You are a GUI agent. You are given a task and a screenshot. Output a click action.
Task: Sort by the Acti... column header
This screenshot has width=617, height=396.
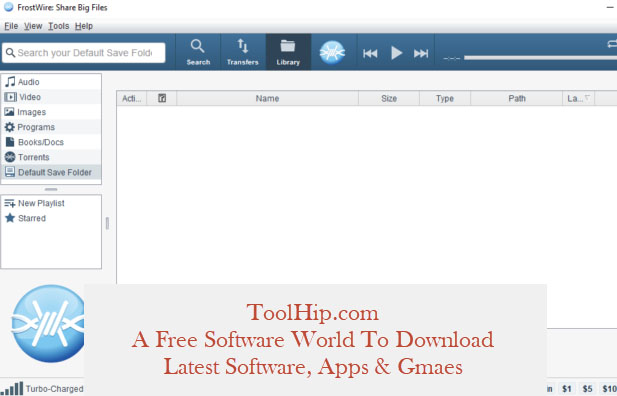(x=131, y=98)
